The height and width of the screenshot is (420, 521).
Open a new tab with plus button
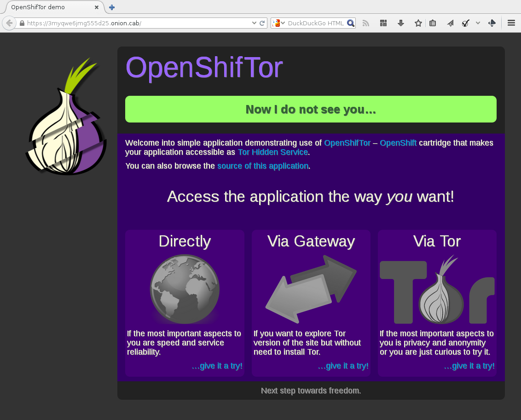coord(112,7)
